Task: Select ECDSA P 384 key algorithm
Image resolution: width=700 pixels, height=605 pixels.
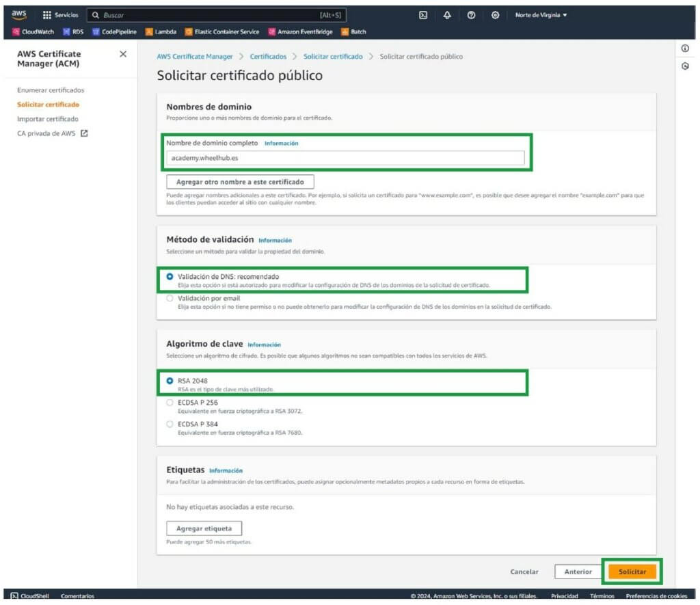Action: click(170, 424)
